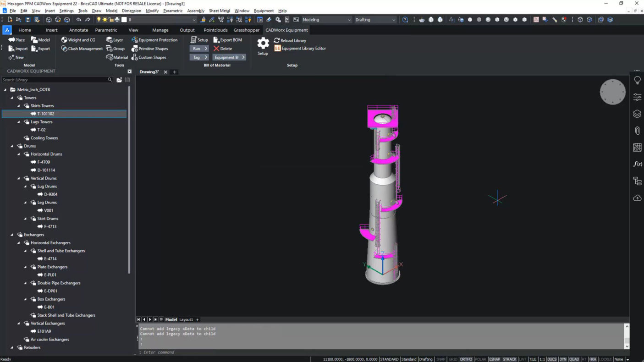Expand the Run dropdown in Bill of Material
The image size is (644, 362).
pos(206,49)
